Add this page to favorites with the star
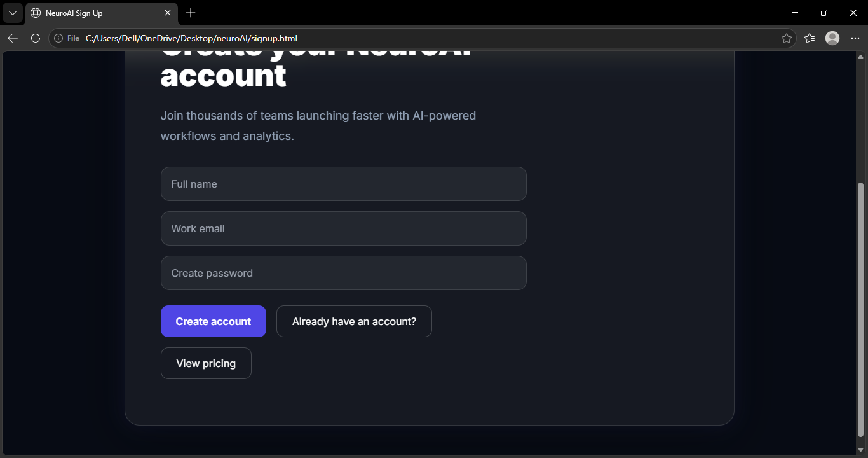This screenshot has width=868, height=458. (787, 38)
